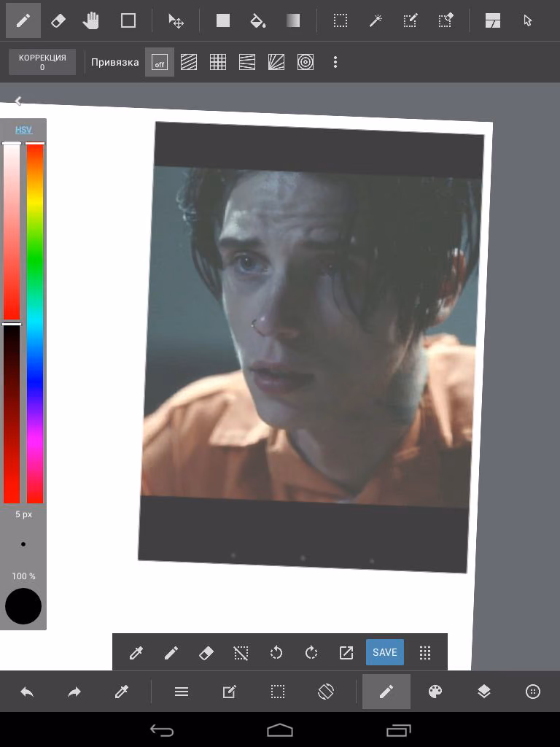560x747 pixels.
Task: Tap the export share icon
Action: pos(346,652)
